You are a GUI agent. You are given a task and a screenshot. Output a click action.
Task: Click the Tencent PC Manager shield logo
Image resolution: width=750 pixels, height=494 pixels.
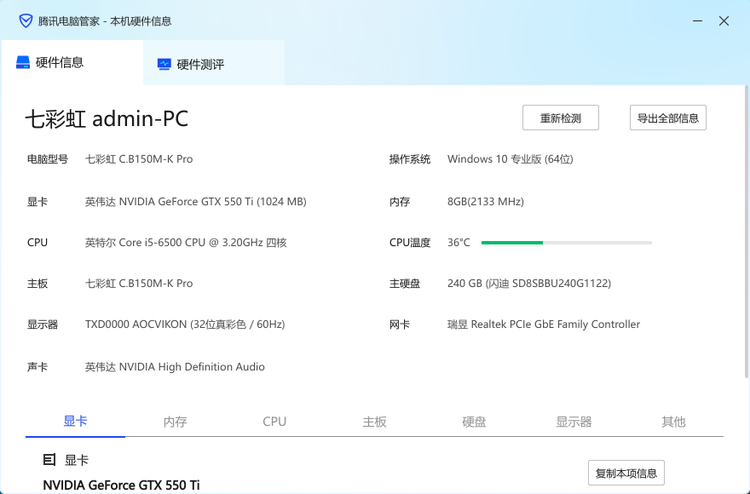[x=26, y=20]
